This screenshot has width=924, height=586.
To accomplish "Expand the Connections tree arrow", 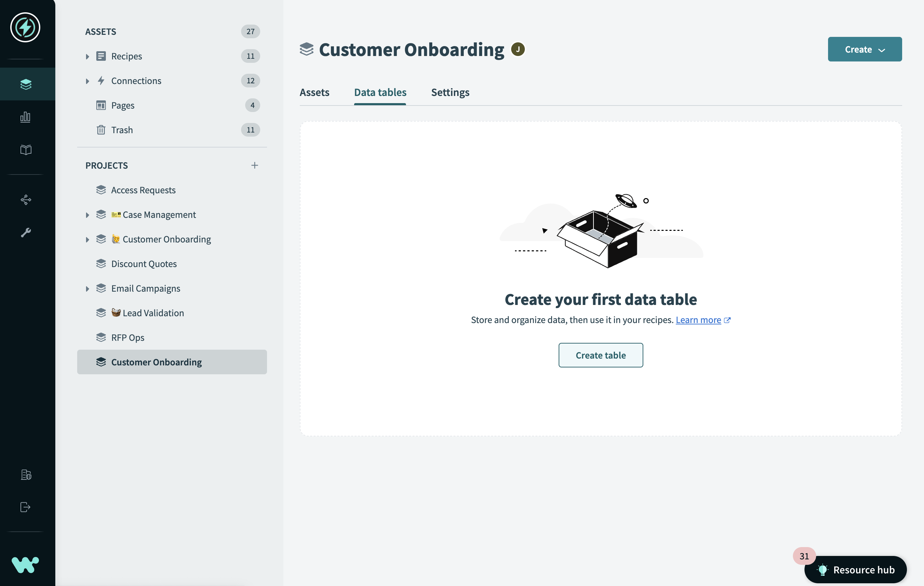I will 87,81.
